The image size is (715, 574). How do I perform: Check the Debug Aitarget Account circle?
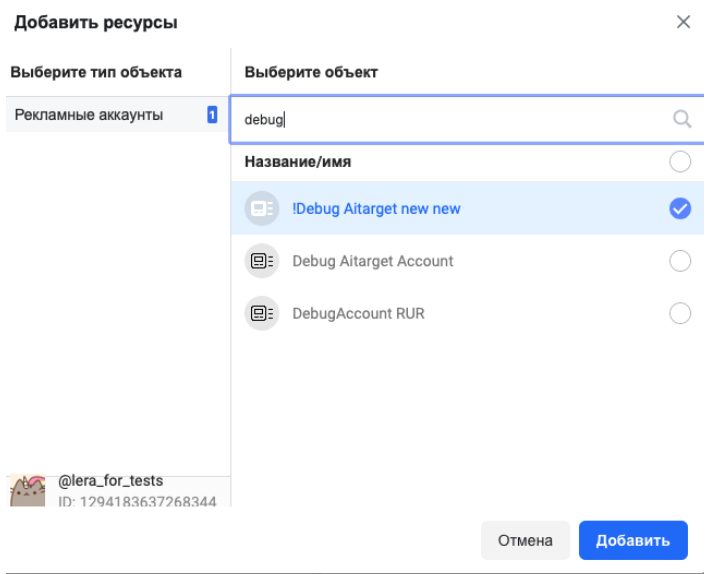(x=680, y=261)
